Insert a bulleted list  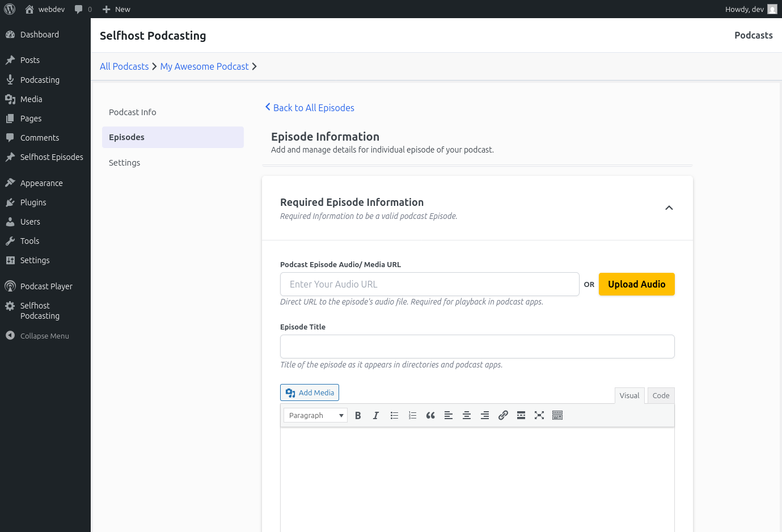[x=394, y=415]
